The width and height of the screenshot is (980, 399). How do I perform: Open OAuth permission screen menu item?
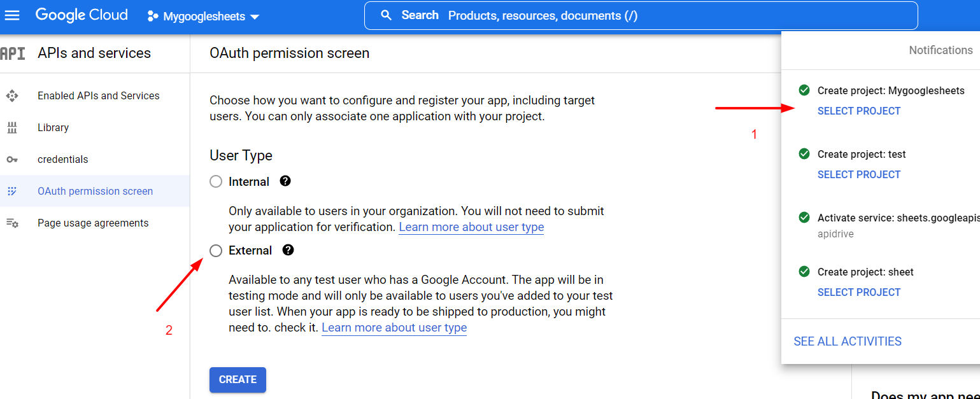coord(95,191)
